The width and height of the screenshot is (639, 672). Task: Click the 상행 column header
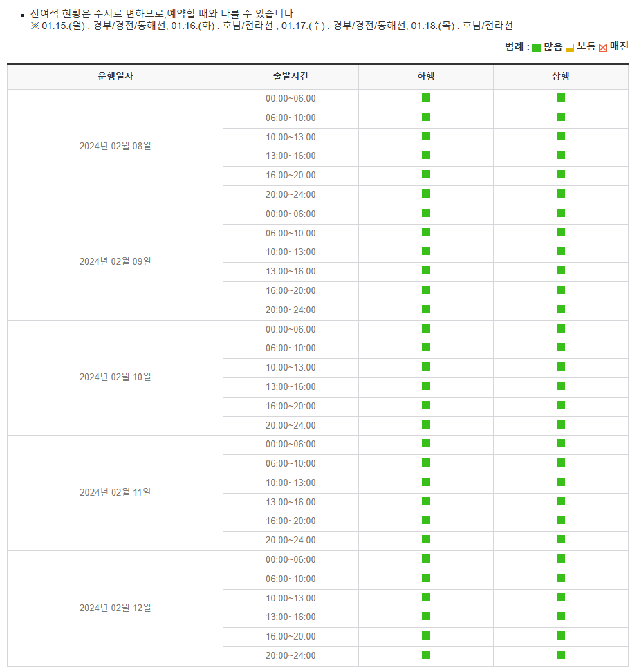[561, 76]
